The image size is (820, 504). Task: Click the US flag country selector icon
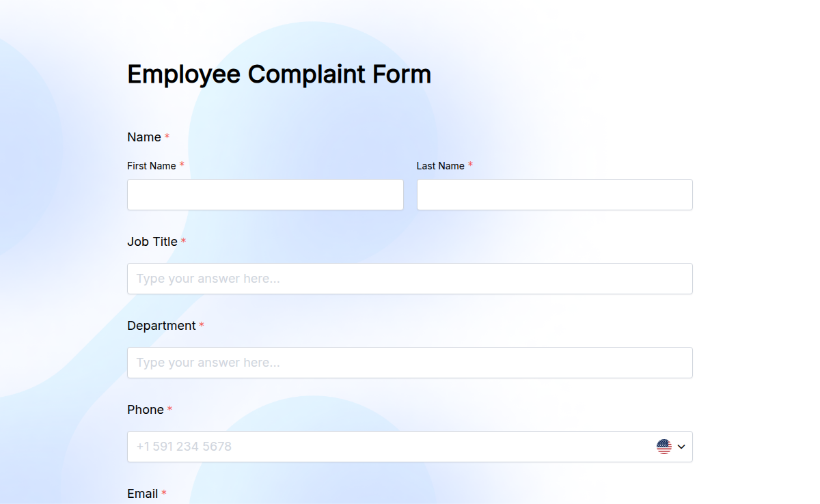coord(664,446)
